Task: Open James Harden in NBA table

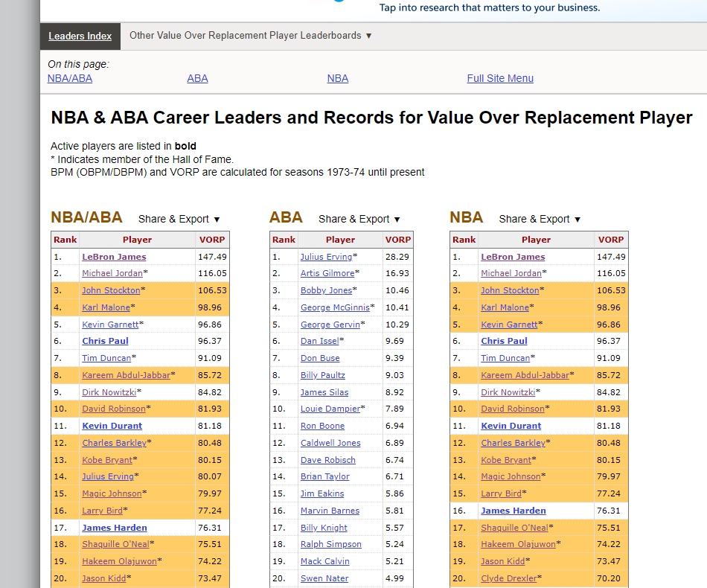Action: [514, 511]
